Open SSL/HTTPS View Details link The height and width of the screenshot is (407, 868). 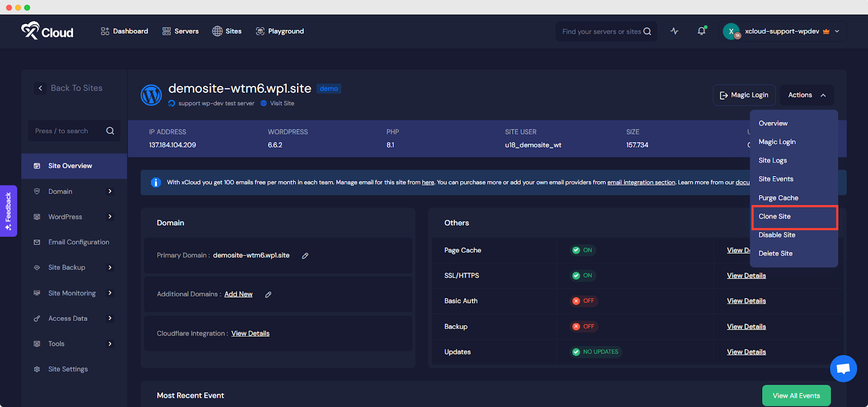746,276
